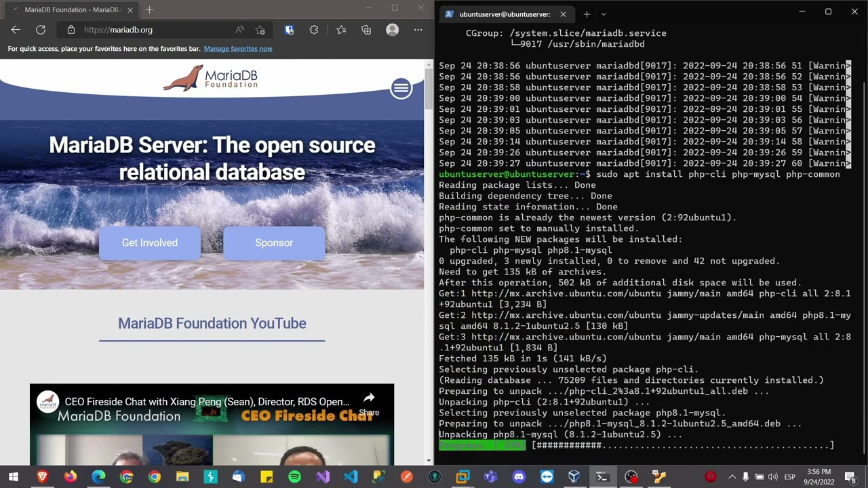The image size is (868, 488).
Task: Open Discord from taskbar
Action: [519, 477]
